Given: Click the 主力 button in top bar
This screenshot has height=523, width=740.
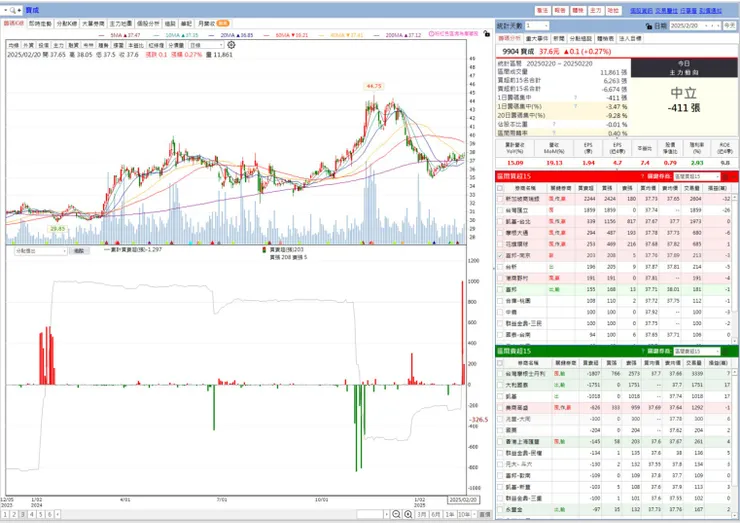Looking at the screenshot, I should (596, 10).
